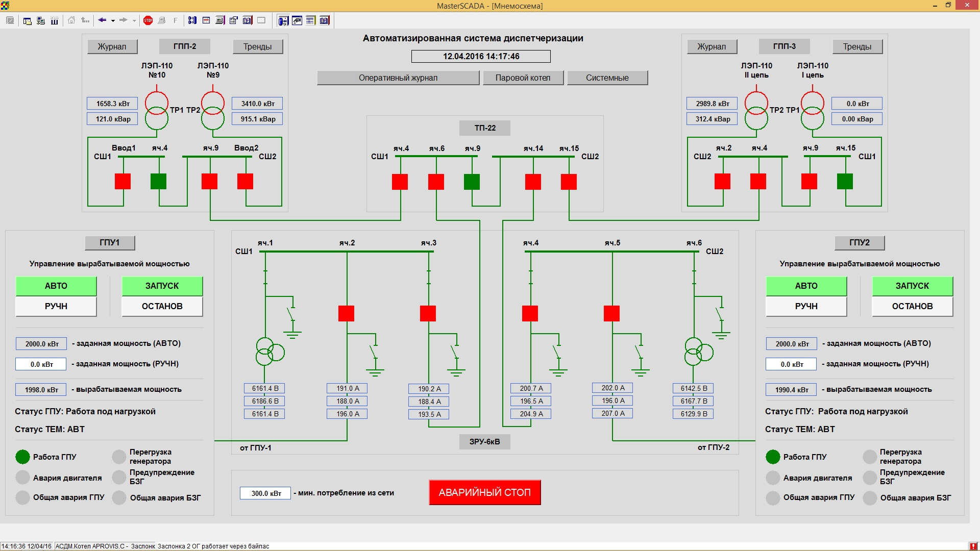Click the level-up arrow toolbar icon
This screenshot has width=980, height=551.
85,20
